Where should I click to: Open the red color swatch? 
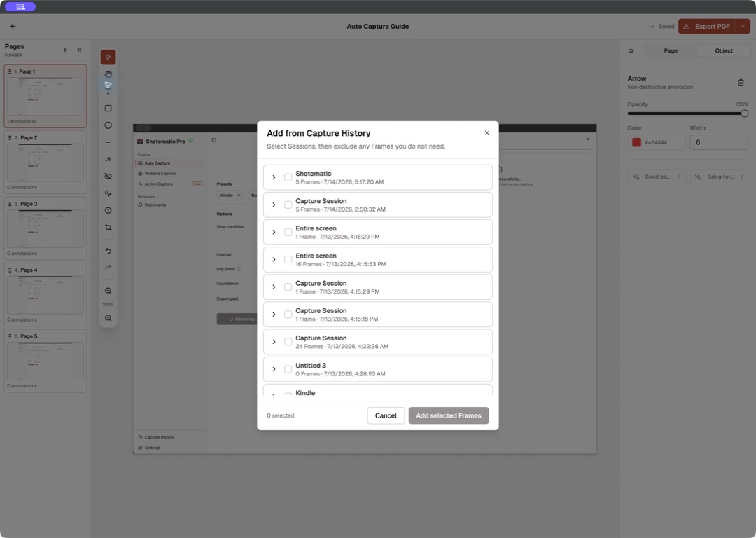[636, 142]
